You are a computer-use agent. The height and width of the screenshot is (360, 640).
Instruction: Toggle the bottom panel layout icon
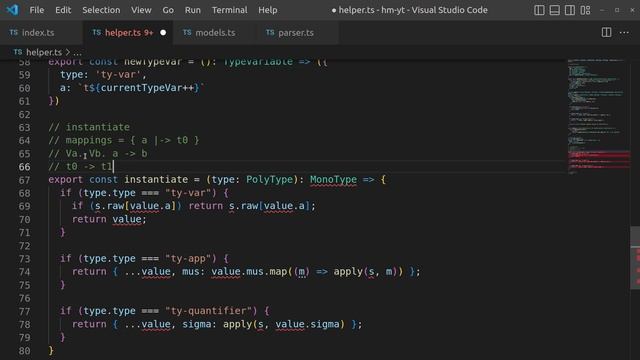pos(555,10)
